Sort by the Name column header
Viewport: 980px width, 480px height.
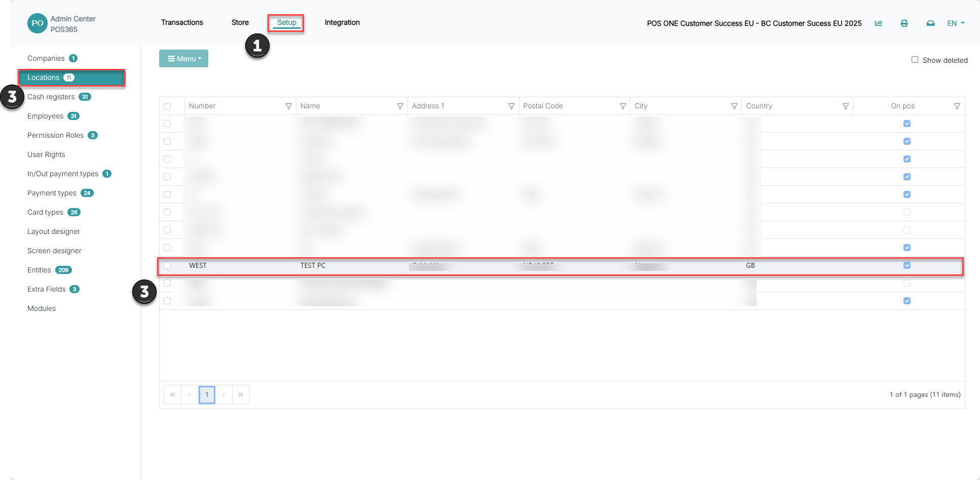point(310,106)
